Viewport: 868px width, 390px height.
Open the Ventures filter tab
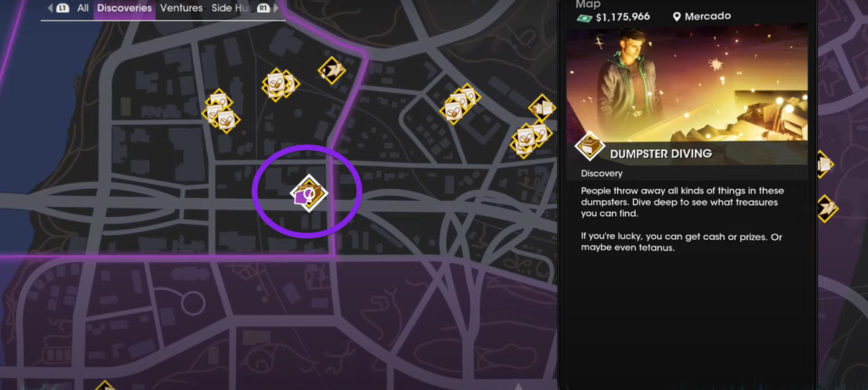(181, 8)
